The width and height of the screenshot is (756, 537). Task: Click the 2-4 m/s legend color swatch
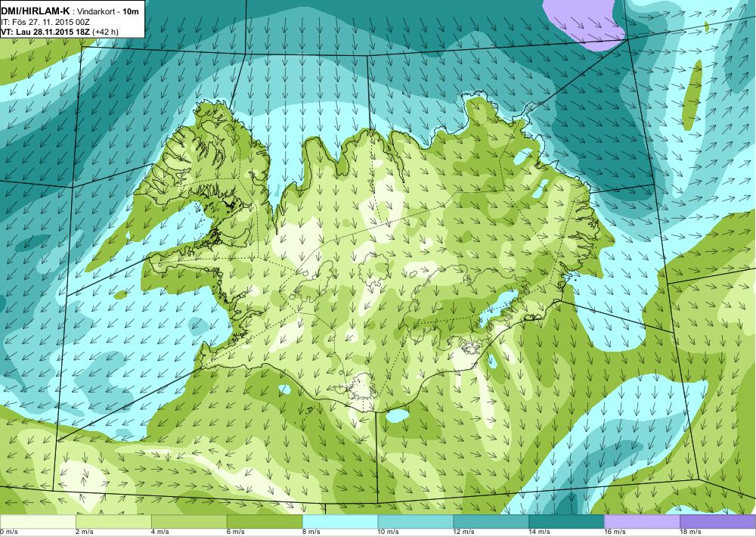point(113,522)
